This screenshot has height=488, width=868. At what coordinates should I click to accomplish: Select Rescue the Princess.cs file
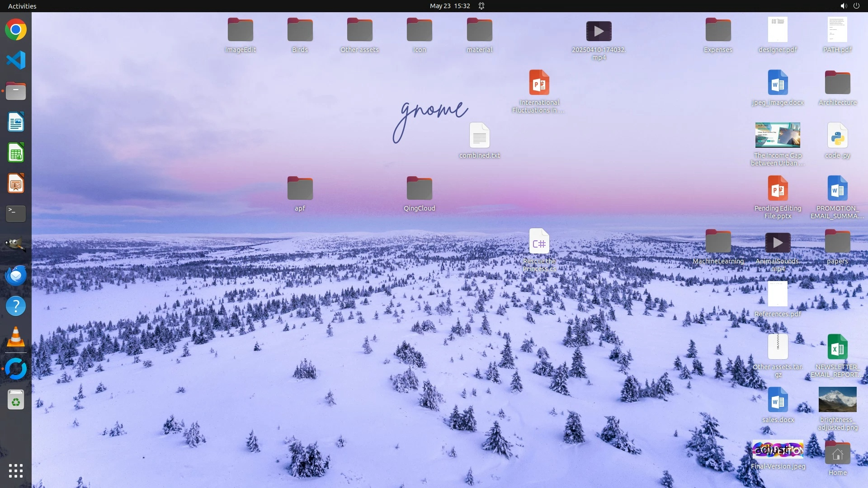pyautogui.click(x=539, y=242)
